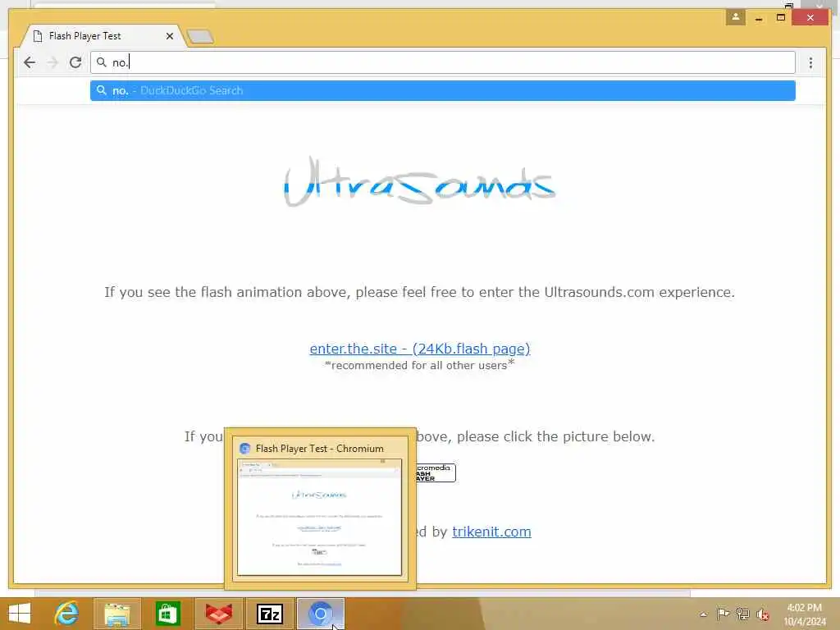
Task: Show hidden system tray icons
Action: click(703, 614)
